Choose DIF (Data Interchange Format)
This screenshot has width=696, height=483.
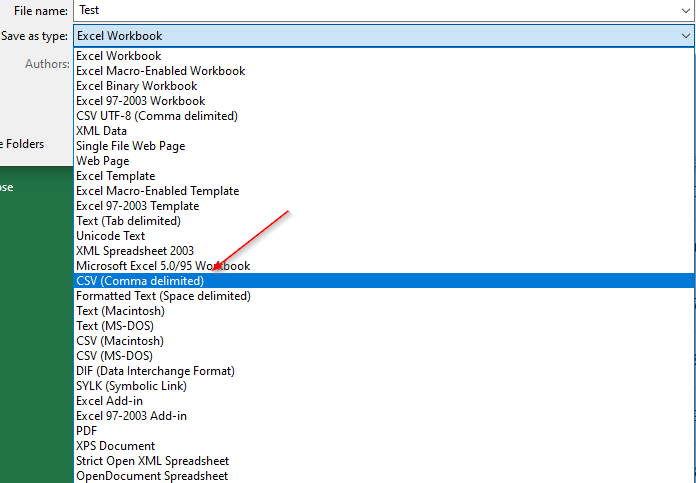pyautogui.click(x=384, y=371)
